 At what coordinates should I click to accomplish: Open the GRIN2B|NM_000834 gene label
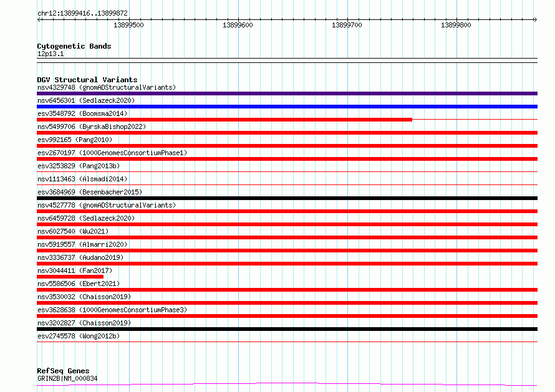point(67,378)
